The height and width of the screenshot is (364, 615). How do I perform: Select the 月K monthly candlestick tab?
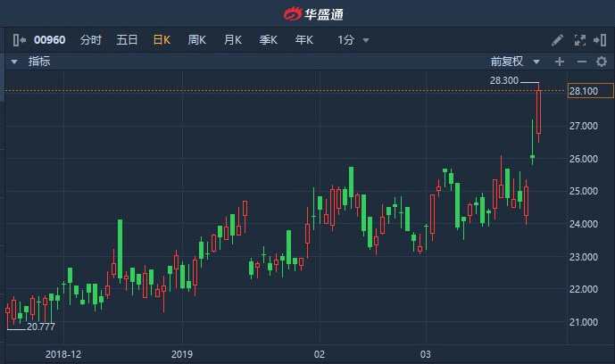point(232,40)
